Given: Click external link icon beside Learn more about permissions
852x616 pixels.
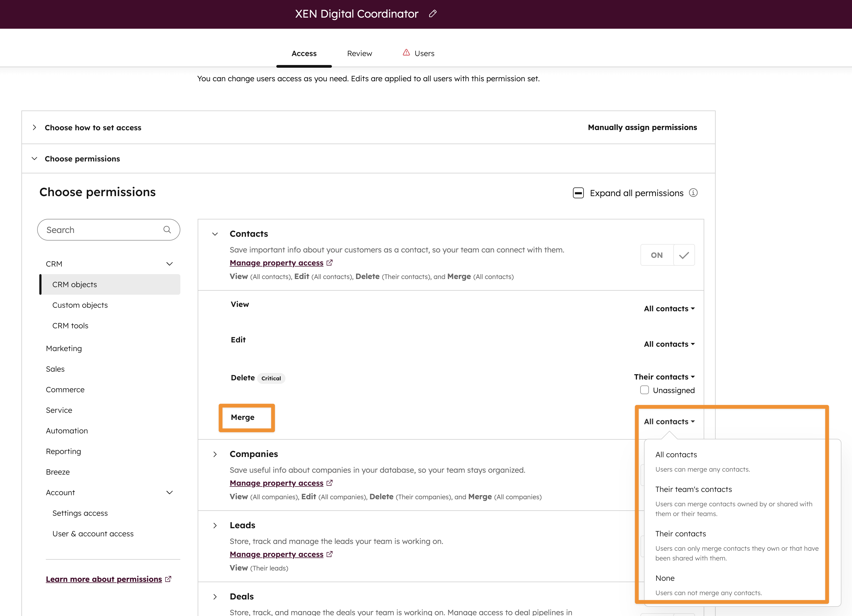Looking at the screenshot, I should 168,579.
